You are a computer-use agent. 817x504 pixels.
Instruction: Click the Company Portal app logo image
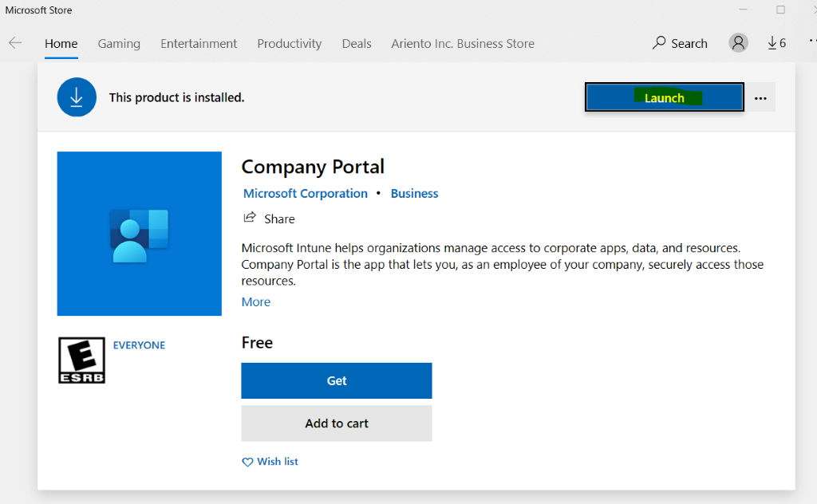click(x=140, y=234)
